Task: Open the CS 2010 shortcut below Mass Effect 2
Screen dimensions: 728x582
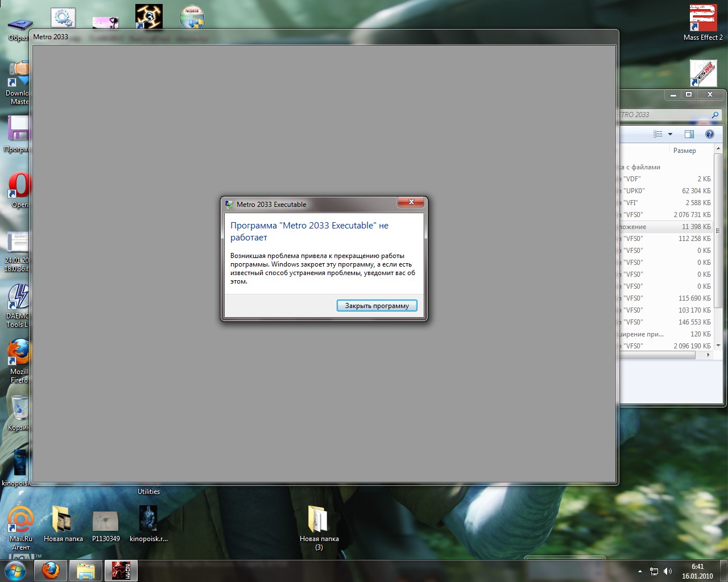Action: (x=704, y=73)
